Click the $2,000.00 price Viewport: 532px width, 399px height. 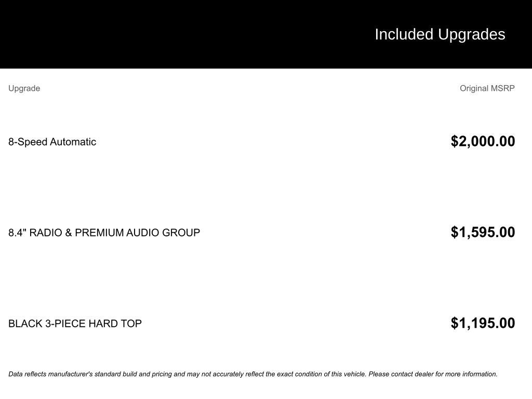point(483,141)
